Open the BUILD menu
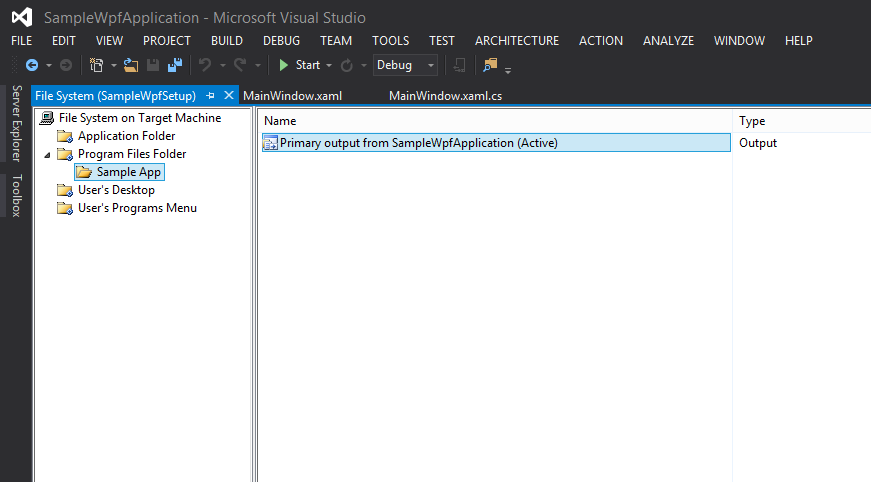871x482 pixels. tap(227, 41)
